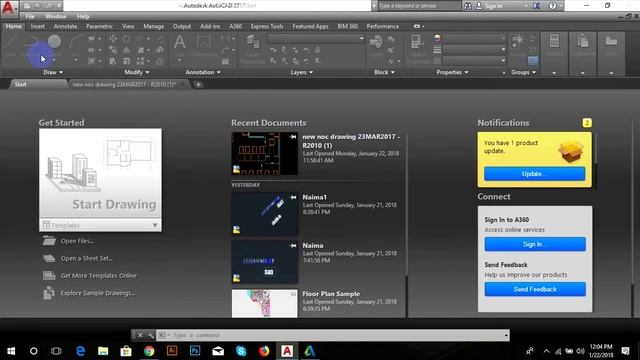The width and height of the screenshot is (640, 360).
Task: Click the Windows Start button
Action: coord(11,351)
